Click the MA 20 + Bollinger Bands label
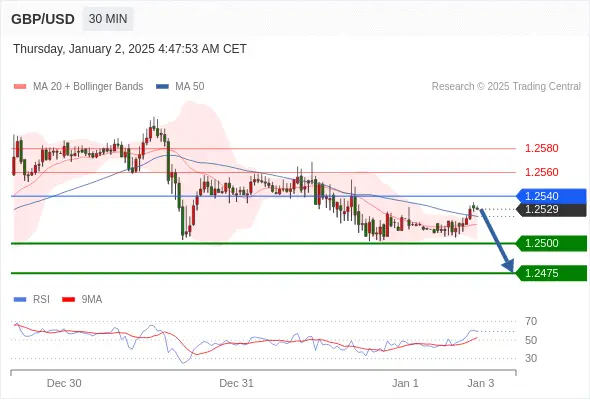This screenshot has width=590, height=400. click(x=88, y=87)
